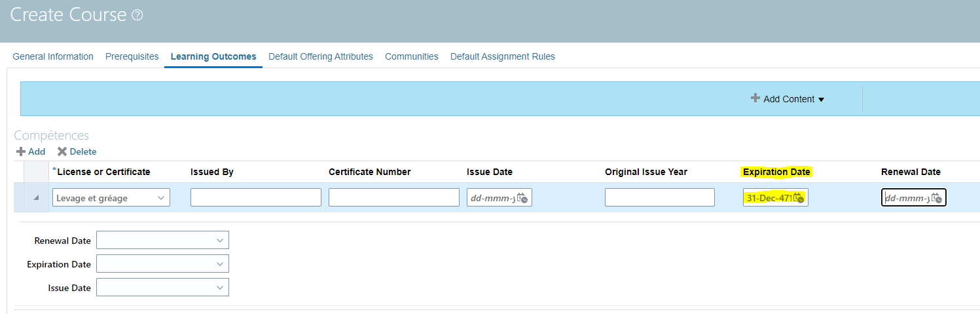
Task: Click the Original Issue Year column header
Action: [x=646, y=172]
